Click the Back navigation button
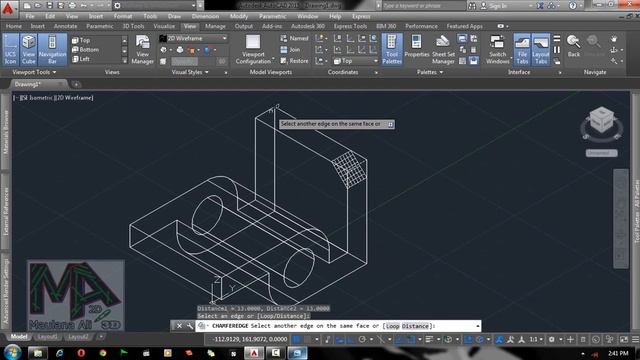This screenshot has height=360, width=640. coord(573,46)
